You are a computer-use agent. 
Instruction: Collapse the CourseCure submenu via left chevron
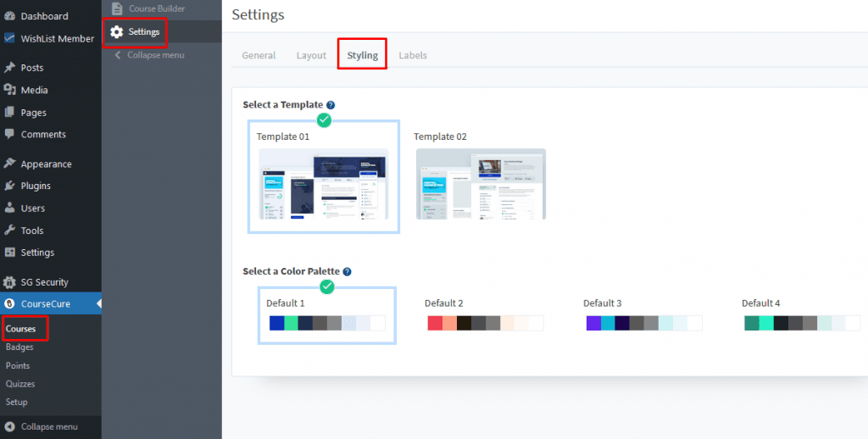pyautogui.click(x=117, y=55)
